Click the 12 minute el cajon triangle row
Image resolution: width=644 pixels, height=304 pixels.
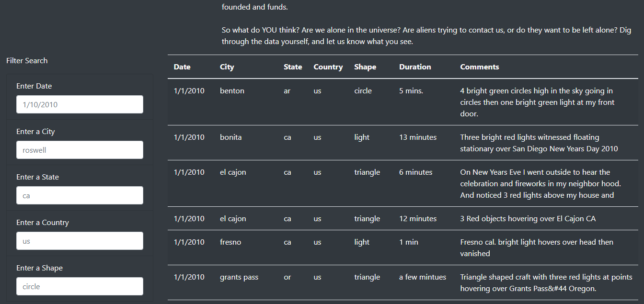tap(335, 218)
